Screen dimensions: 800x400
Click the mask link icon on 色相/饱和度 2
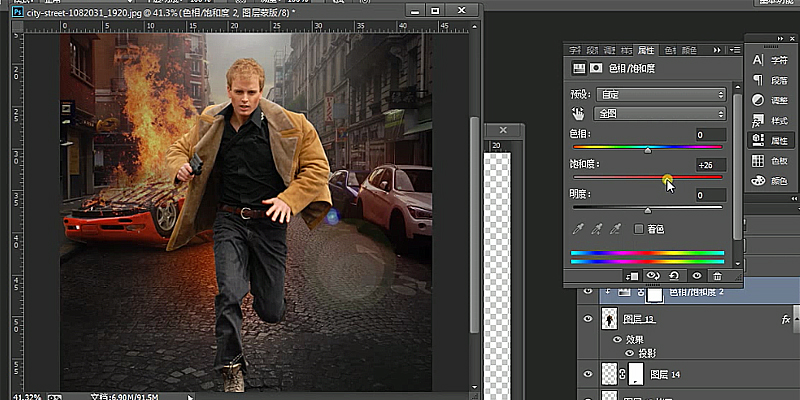pos(641,292)
